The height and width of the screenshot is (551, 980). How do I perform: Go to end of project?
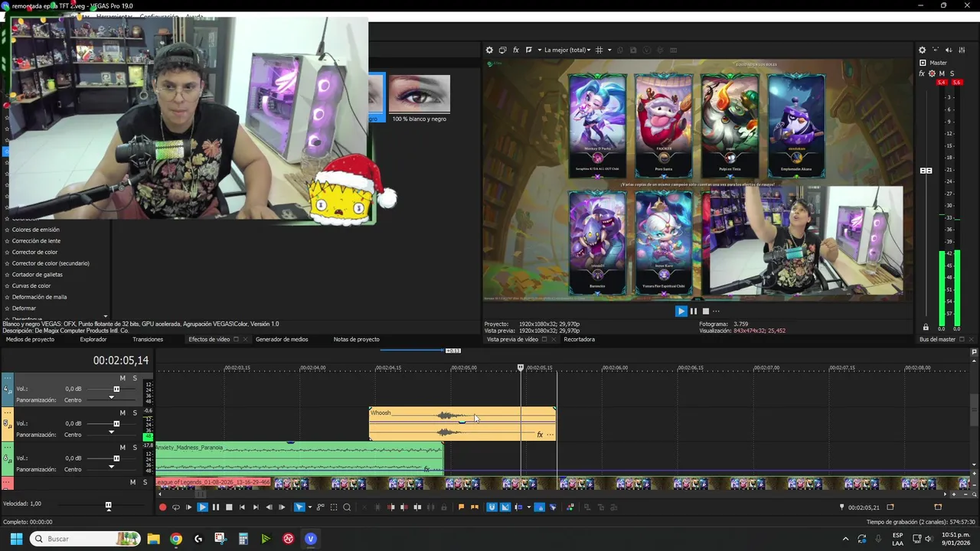click(256, 507)
